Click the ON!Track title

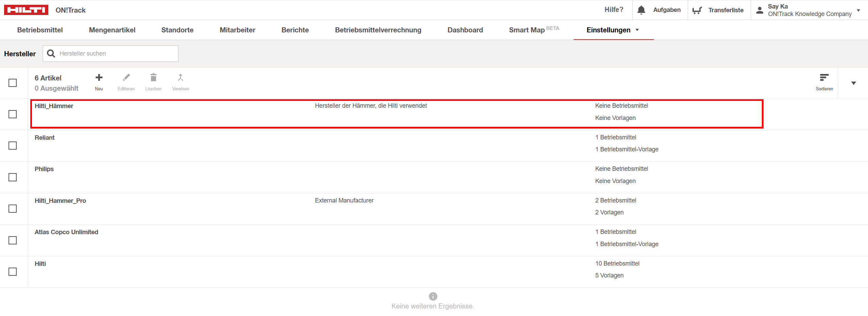point(70,10)
